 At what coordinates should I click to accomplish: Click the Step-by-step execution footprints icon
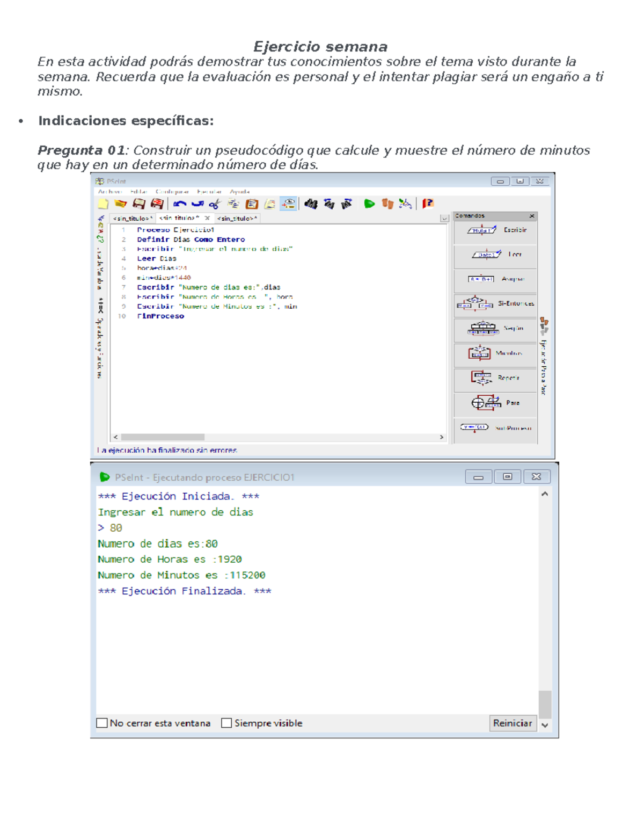pyautogui.click(x=387, y=204)
